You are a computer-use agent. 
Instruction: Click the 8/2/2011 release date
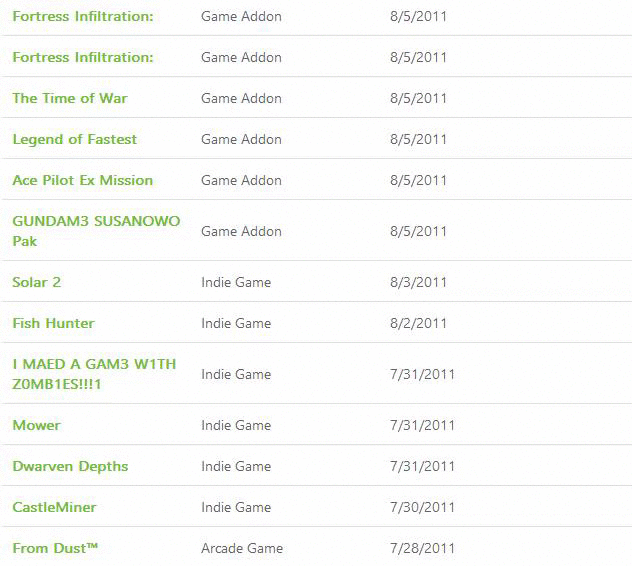[x=418, y=323]
